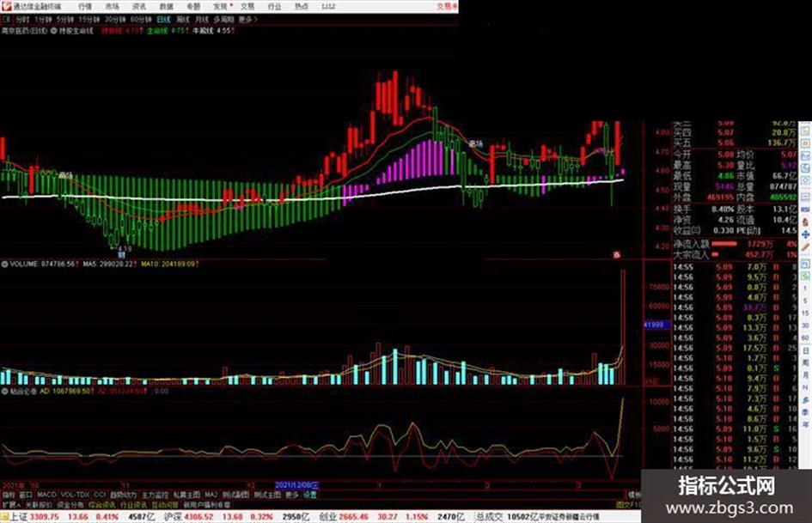This screenshot has width=812, height=523.
Task: Open the 指标 tab at the bottom
Action: [x=9, y=495]
